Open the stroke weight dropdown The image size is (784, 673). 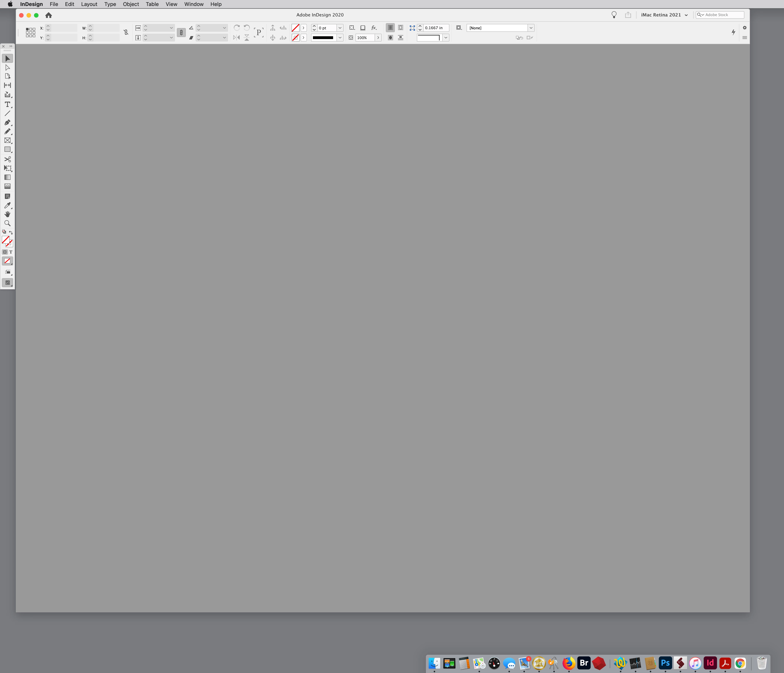(x=340, y=28)
